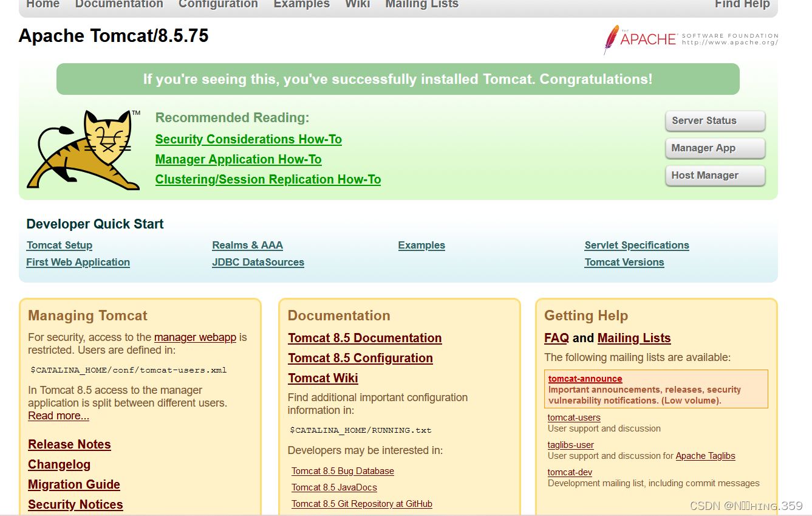
Task: Click Find Help in the navigation bar
Action: 742,5
